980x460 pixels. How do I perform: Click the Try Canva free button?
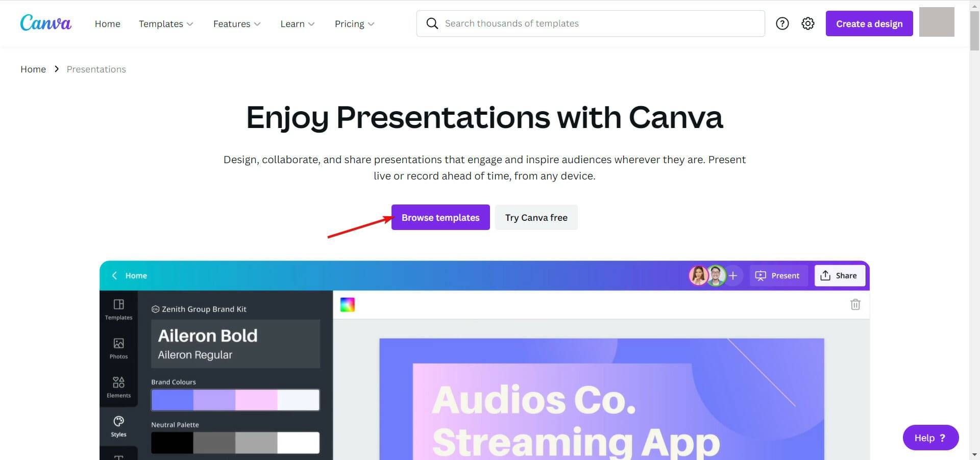536,217
